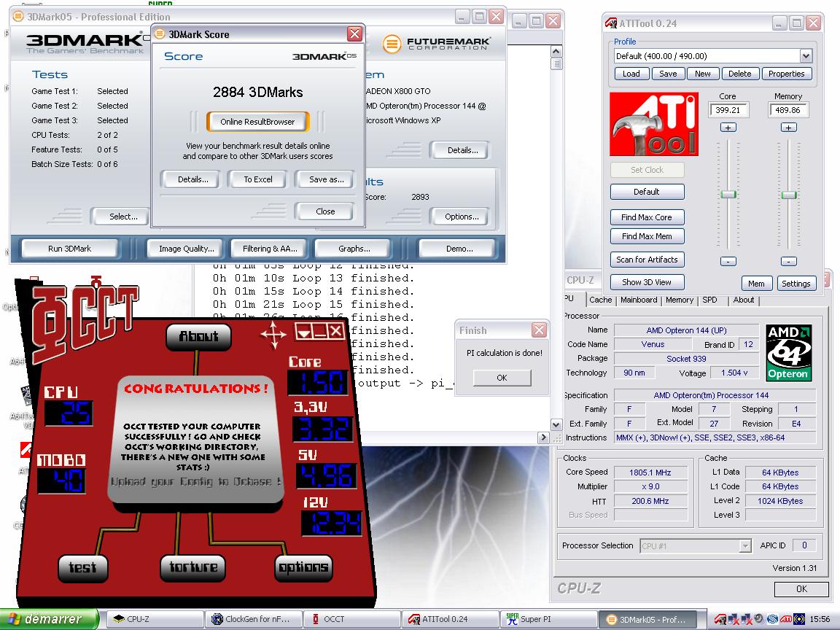
Task: Click the CPU-Z icon on the taskbar
Action: (119, 619)
